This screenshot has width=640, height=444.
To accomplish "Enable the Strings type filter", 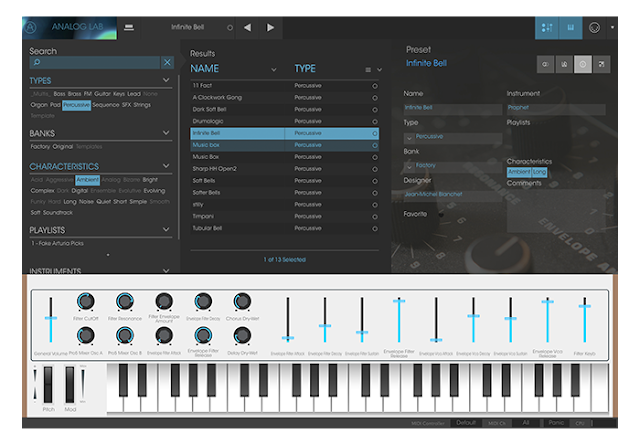I will [142, 105].
